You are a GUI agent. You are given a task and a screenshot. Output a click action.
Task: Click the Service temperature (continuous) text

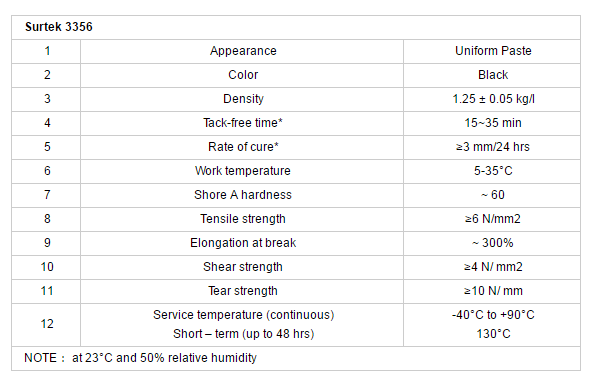pyautogui.click(x=244, y=315)
